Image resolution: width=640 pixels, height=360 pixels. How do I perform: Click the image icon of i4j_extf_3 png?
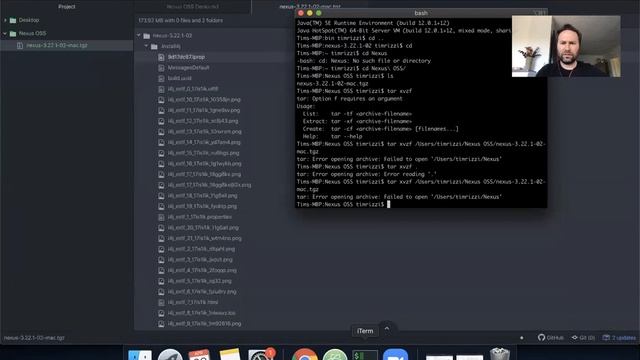pos(161,260)
